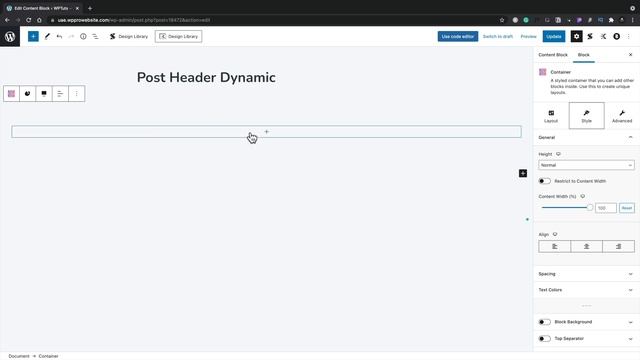The height and width of the screenshot is (360, 640).
Task: Adjust the Content Width slider
Action: pos(566,208)
